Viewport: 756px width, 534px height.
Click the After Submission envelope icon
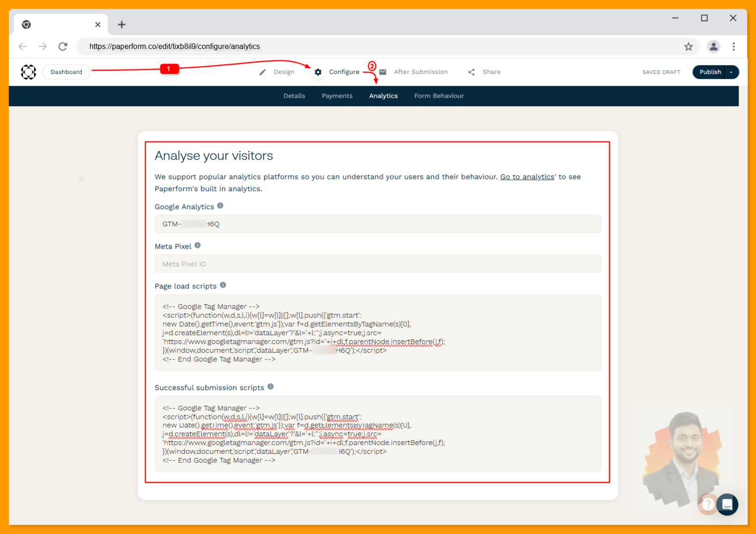point(382,72)
